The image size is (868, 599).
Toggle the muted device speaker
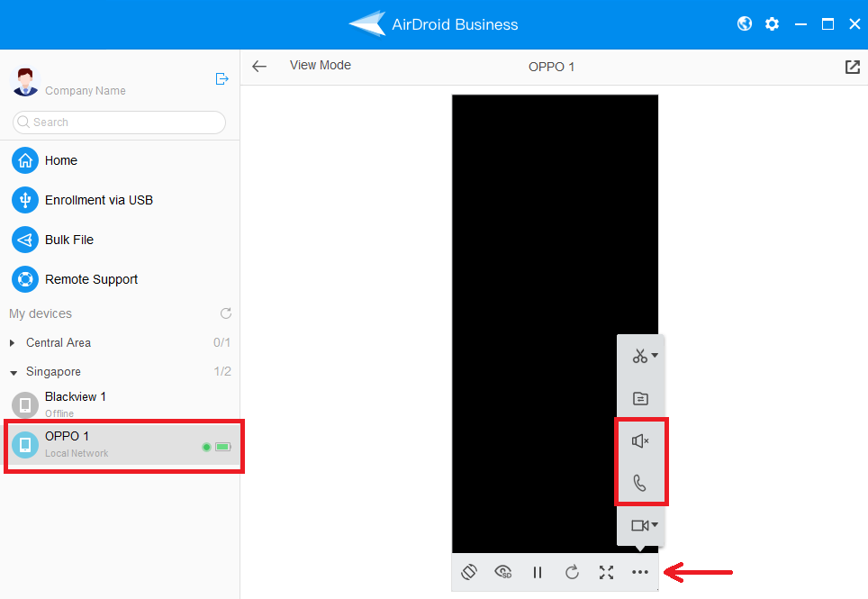click(x=640, y=440)
